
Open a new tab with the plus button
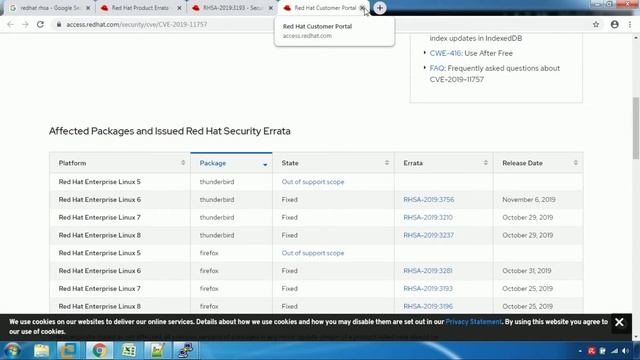pyautogui.click(x=380, y=8)
